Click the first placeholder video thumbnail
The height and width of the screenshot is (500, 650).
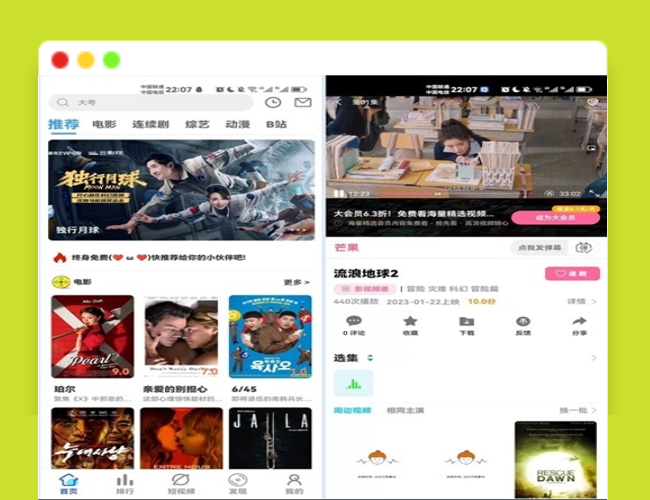click(377, 462)
